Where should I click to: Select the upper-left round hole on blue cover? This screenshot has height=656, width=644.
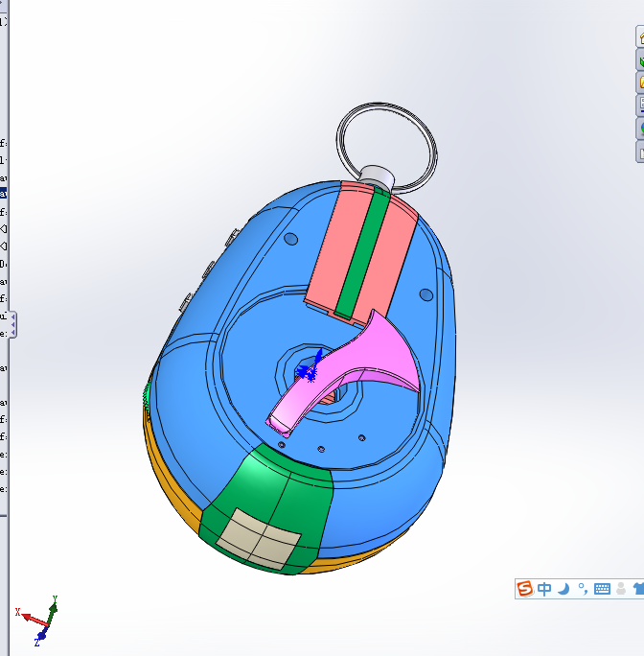(x=291, y=240)
